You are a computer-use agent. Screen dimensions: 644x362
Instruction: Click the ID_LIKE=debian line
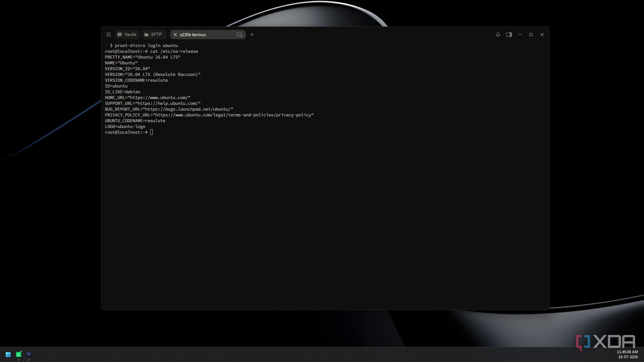(x=123, y=92)
